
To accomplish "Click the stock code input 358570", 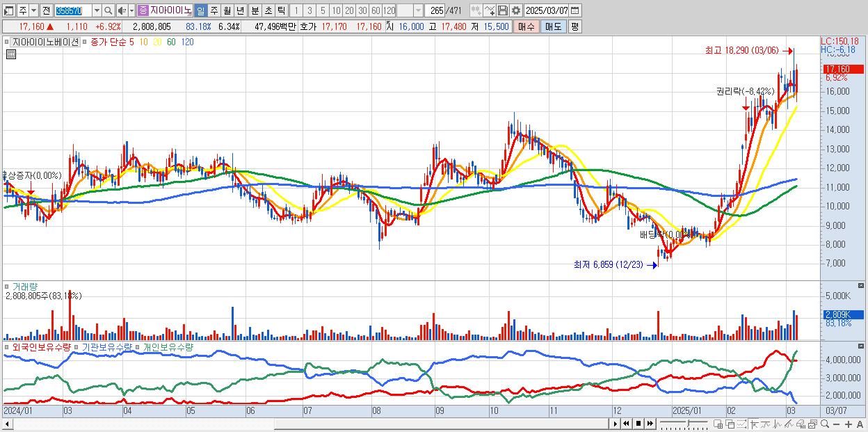I will (73, 10).
